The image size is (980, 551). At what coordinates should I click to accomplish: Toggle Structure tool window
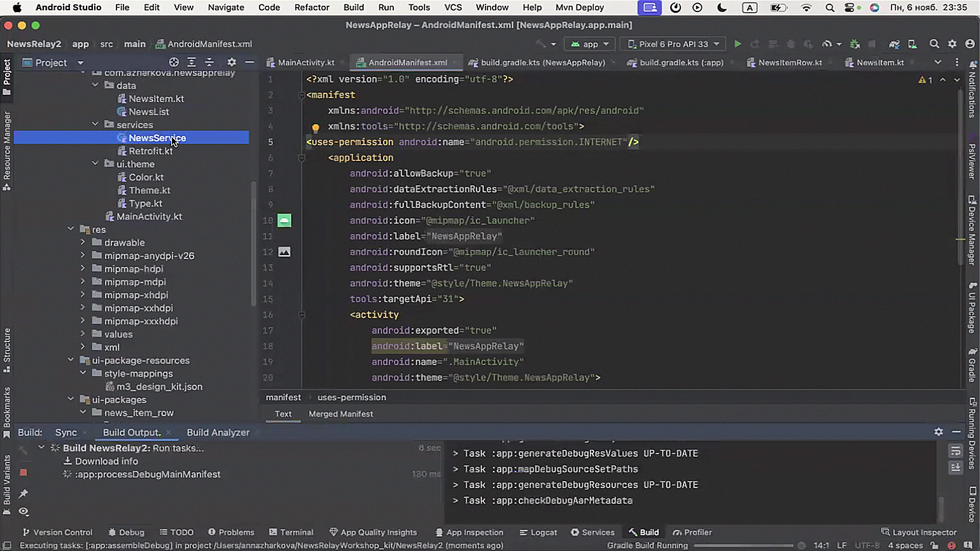[7, 349]
